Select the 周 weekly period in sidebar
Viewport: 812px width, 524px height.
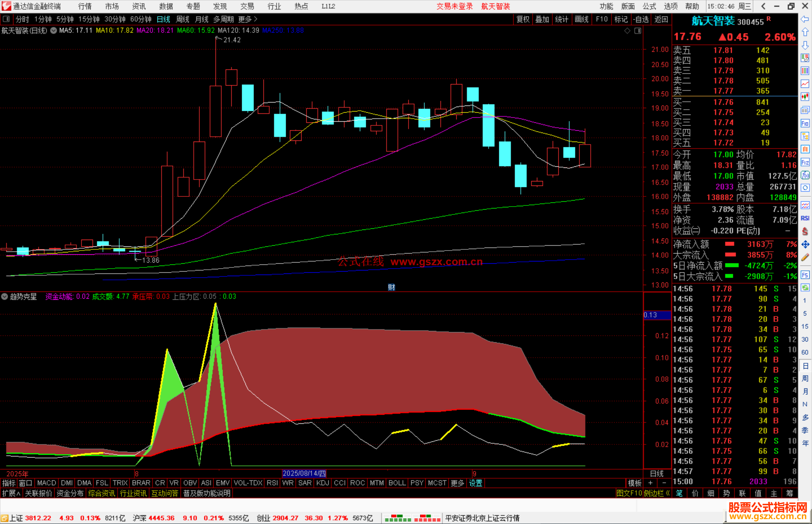(x=805, y=379)
